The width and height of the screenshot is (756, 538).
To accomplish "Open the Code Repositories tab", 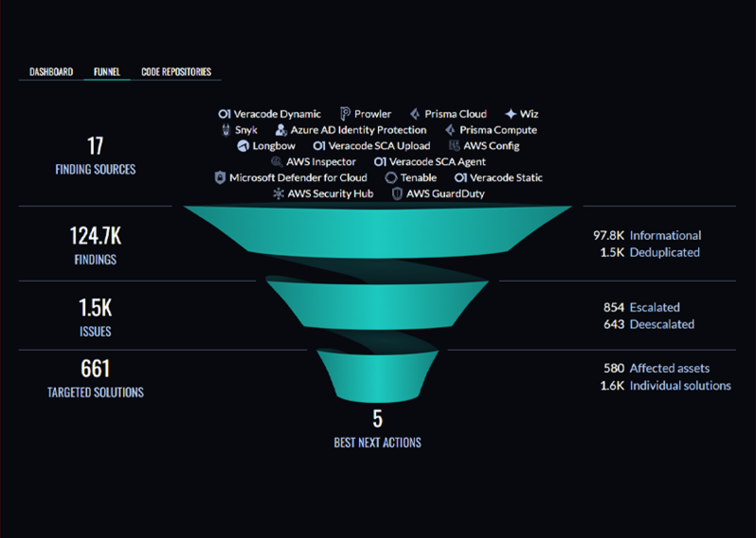I will [176, 72].
